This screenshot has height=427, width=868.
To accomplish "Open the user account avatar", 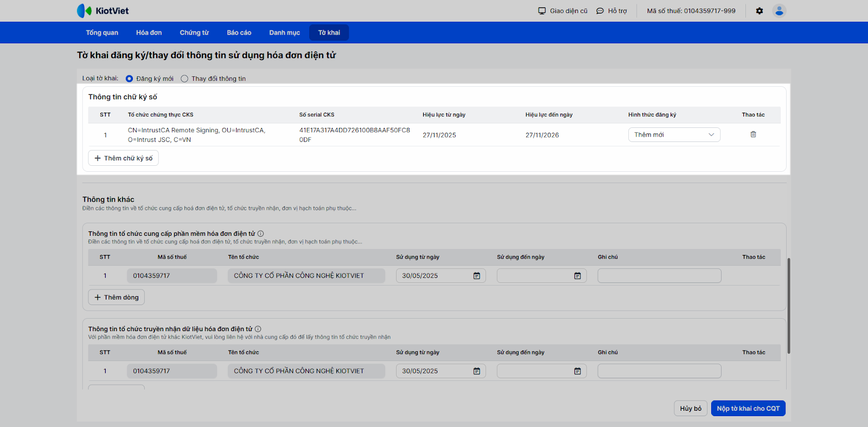I will 779,11.
